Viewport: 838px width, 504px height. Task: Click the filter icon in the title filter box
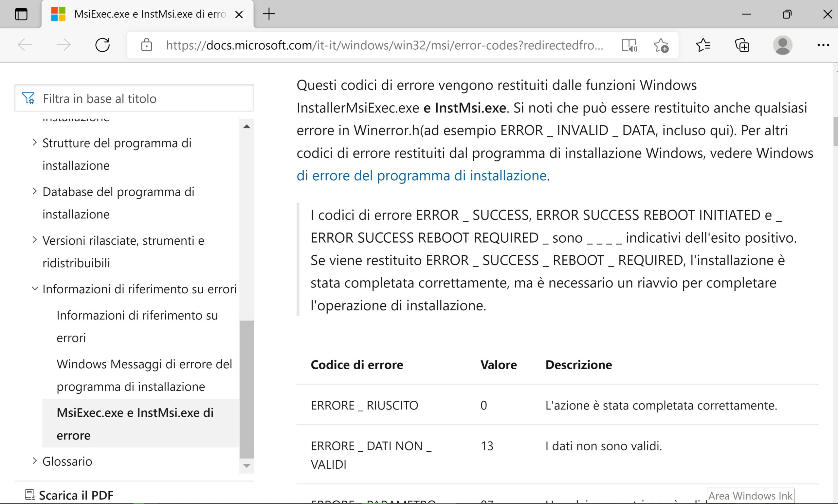28,98
